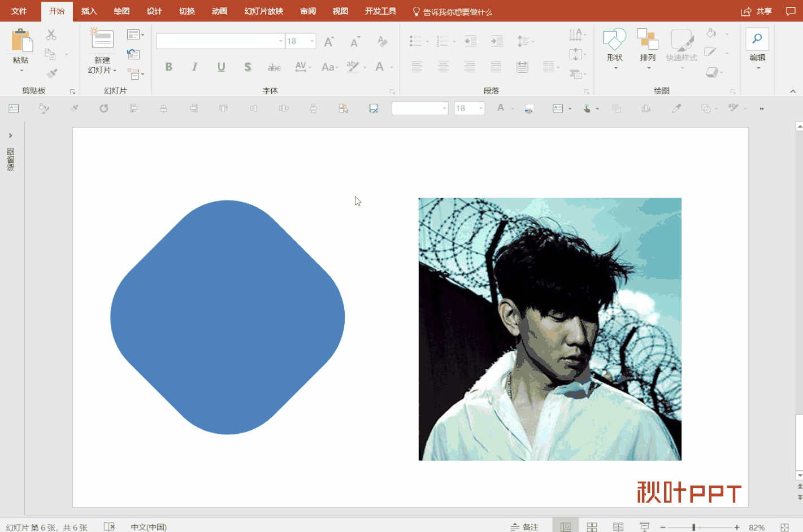Click the Shape Fill bucket icon
The image size is (803, 532).
point(711,33)
